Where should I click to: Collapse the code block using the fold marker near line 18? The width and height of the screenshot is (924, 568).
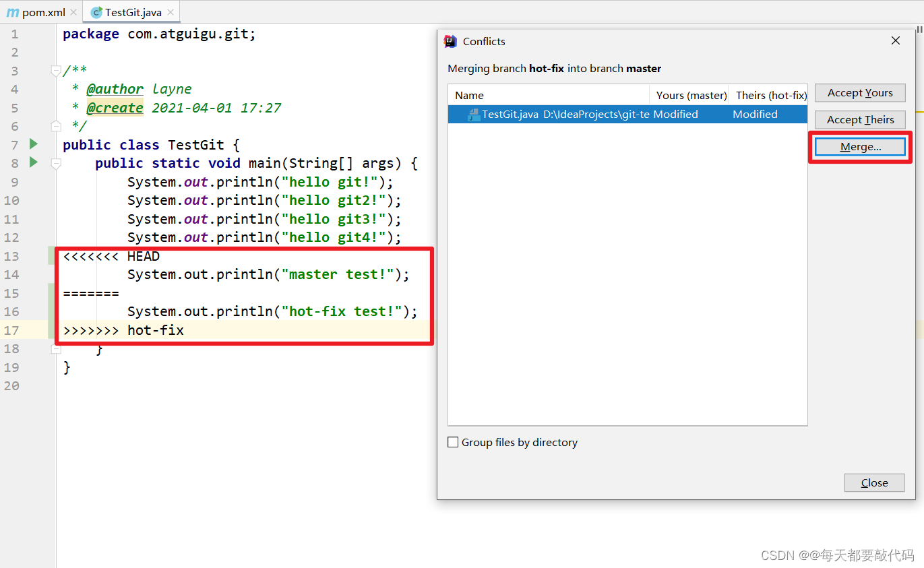pos(56,348)
